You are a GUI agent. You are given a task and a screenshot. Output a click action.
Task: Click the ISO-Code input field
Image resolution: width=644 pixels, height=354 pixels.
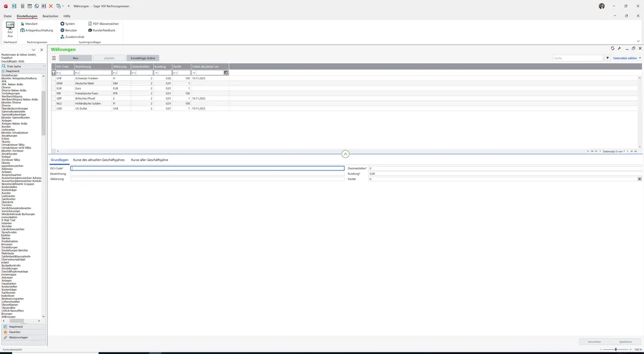click(207, 168)
